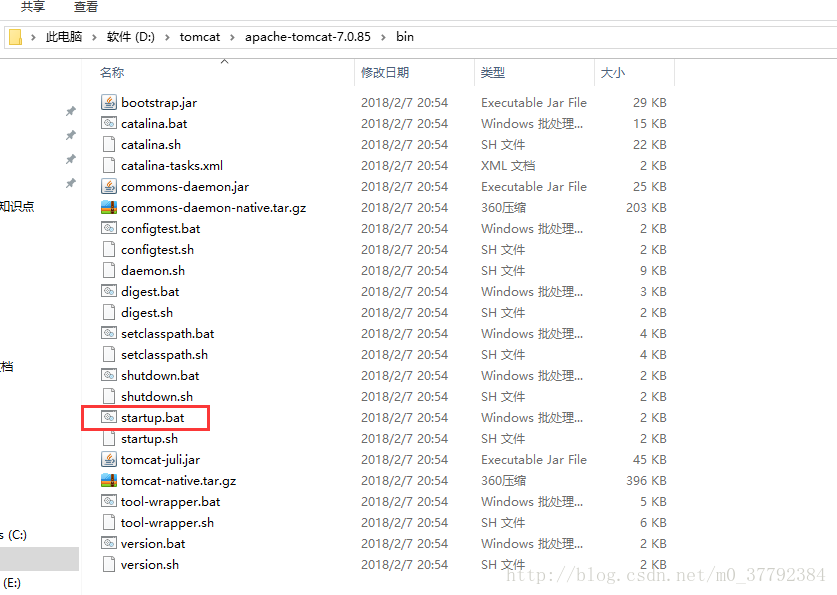Select the daemon.sh file name

(x=153, y=270)
